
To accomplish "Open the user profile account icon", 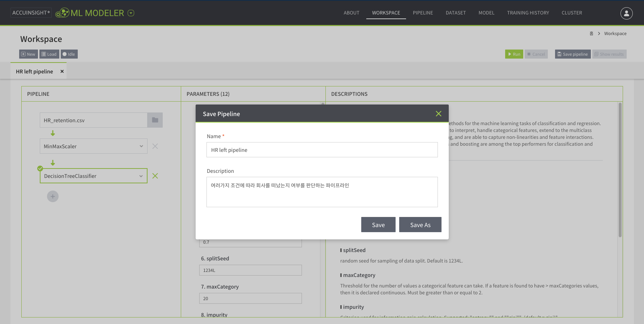I will [626, 13].
